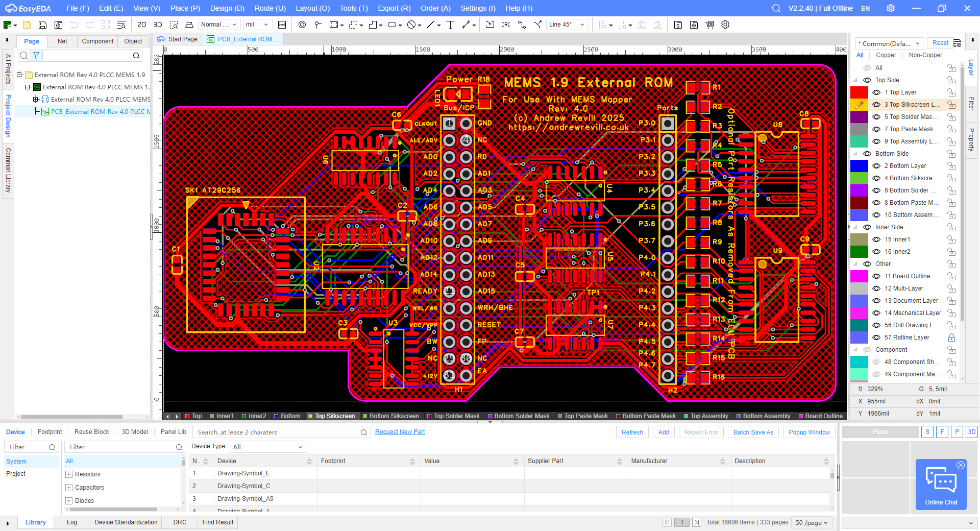Click the Batch Save As button
This screenshot has width=980, height=531.
point(753,432)
